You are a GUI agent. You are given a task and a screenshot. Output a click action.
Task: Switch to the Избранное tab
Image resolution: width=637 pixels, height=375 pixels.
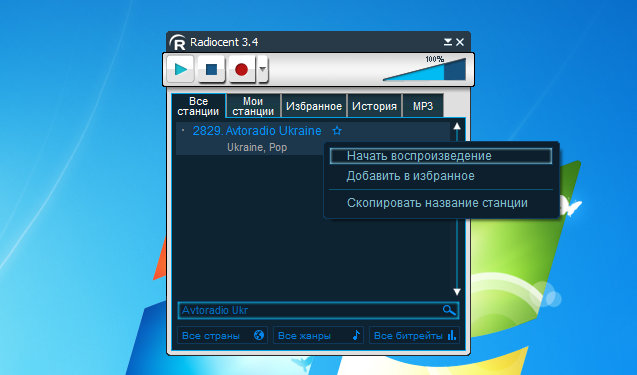pos(314,106)
